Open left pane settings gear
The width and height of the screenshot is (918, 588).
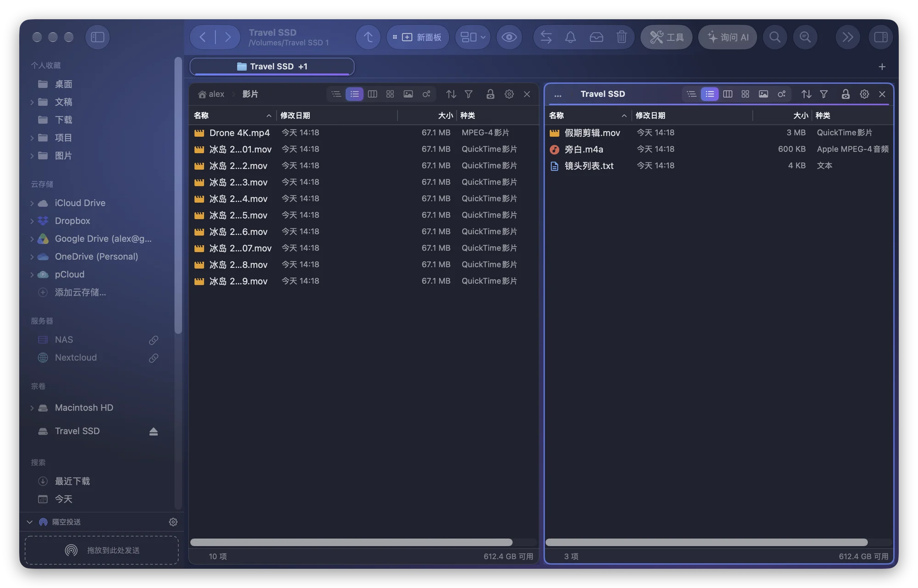pos(509,94)
